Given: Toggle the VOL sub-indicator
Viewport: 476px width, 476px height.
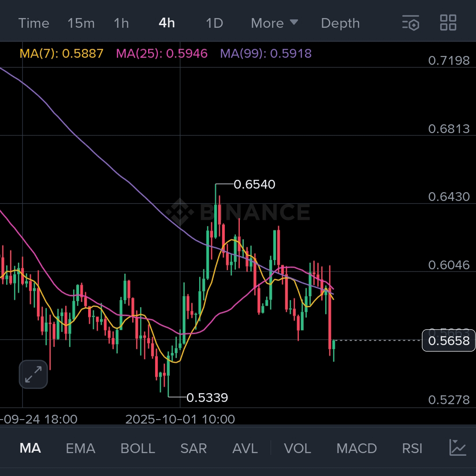Looking at the screenshot, I should point(297,448).
